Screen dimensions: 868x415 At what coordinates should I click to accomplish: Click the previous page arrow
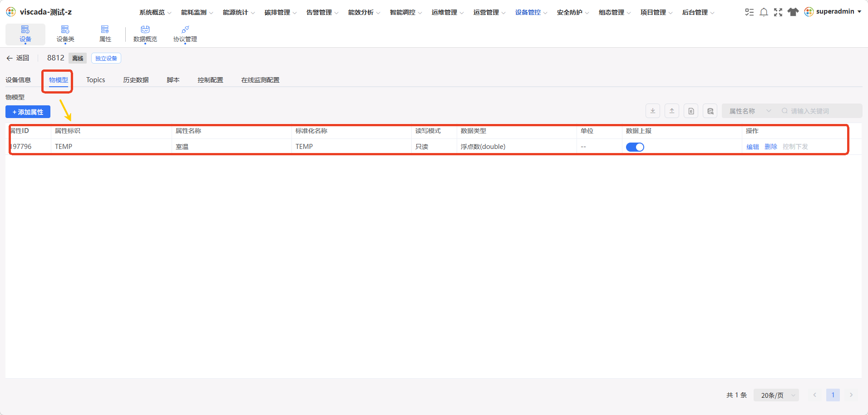coord(815,395)
